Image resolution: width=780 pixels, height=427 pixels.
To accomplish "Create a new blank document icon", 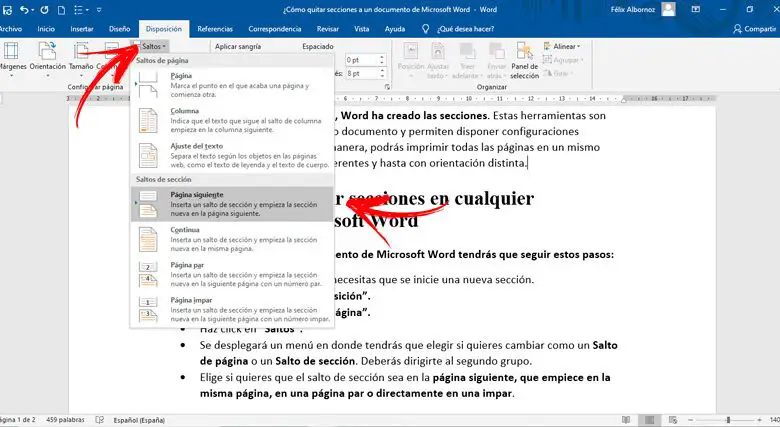I will pos(61,9).
